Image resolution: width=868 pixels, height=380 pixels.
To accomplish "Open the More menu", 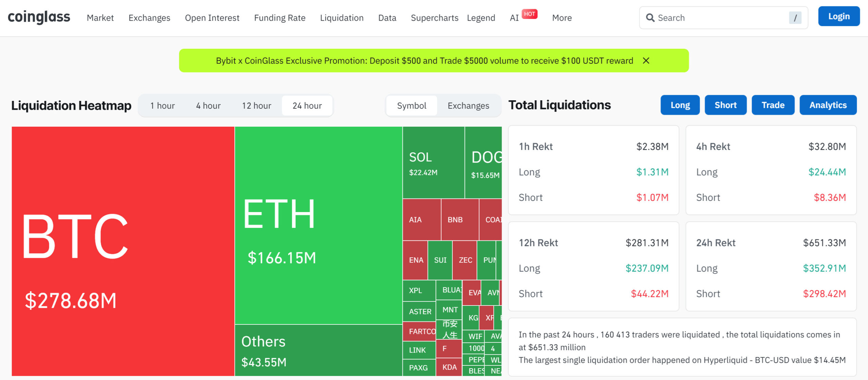I will tap(562, 18).
